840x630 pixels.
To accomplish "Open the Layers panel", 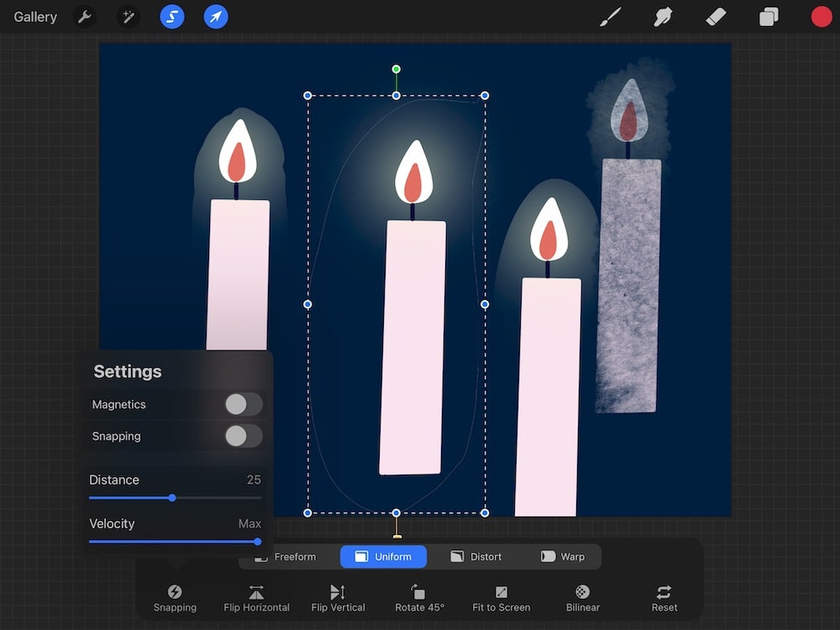I will 769,16.
